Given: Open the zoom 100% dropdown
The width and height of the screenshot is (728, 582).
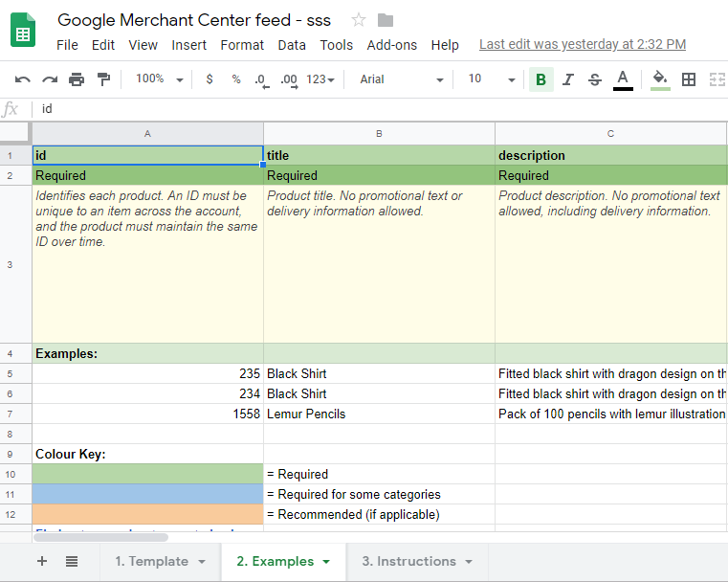Looking at the screenshot, I should [x=159, y=78].
